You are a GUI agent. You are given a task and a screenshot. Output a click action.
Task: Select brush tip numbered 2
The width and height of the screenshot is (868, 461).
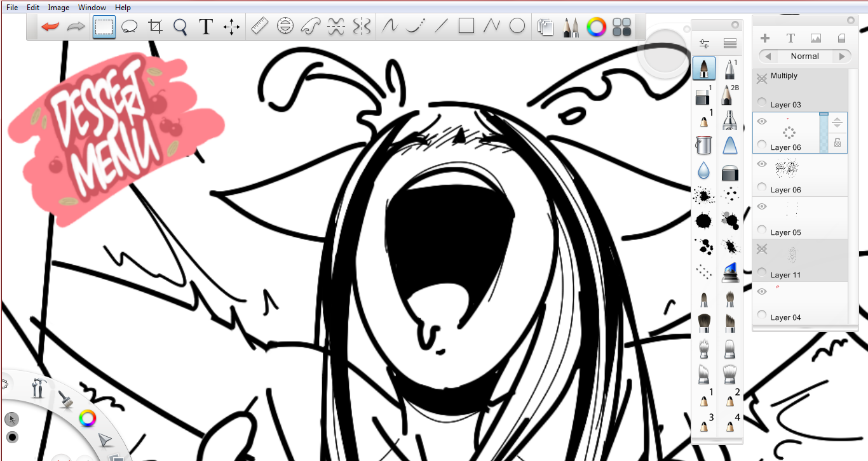coord(730,398)
